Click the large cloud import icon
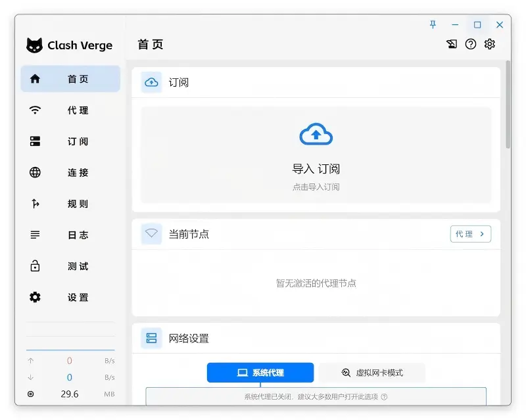Viewport: 526px width, 420px height. pyautogui.click(x=316, y=134)
